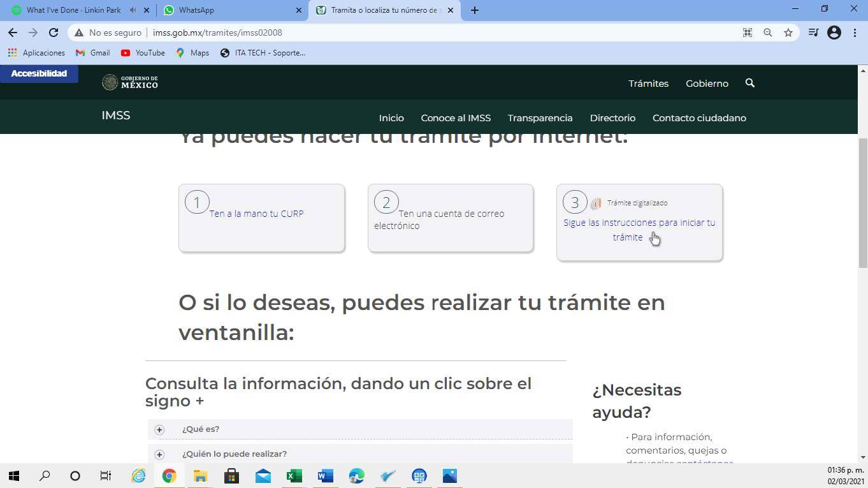Open Conoce al IMSS menu item
This screenshot has width=868, height=488.
pos(456,118)
